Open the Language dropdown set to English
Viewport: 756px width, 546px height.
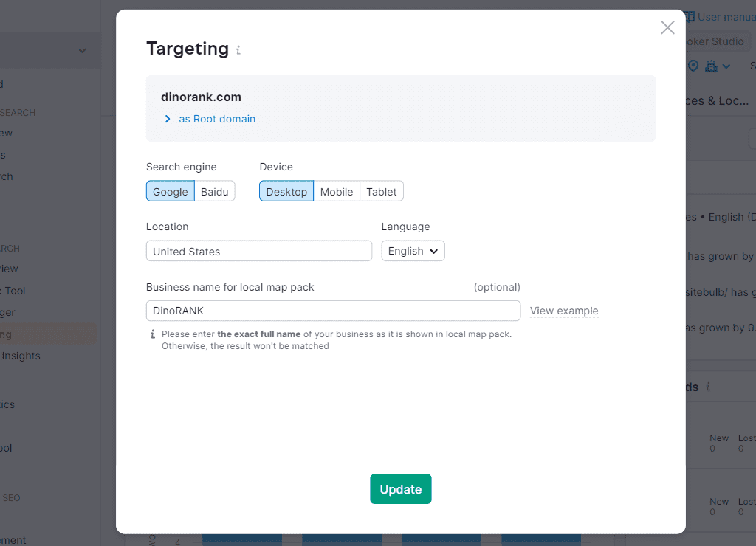pos(413,251)
